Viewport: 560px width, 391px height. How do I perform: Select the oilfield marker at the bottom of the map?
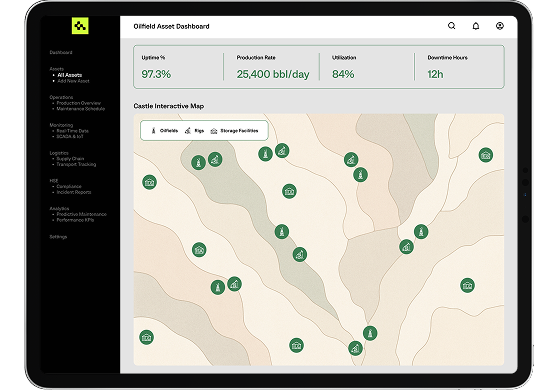click(x=370, y=333)
